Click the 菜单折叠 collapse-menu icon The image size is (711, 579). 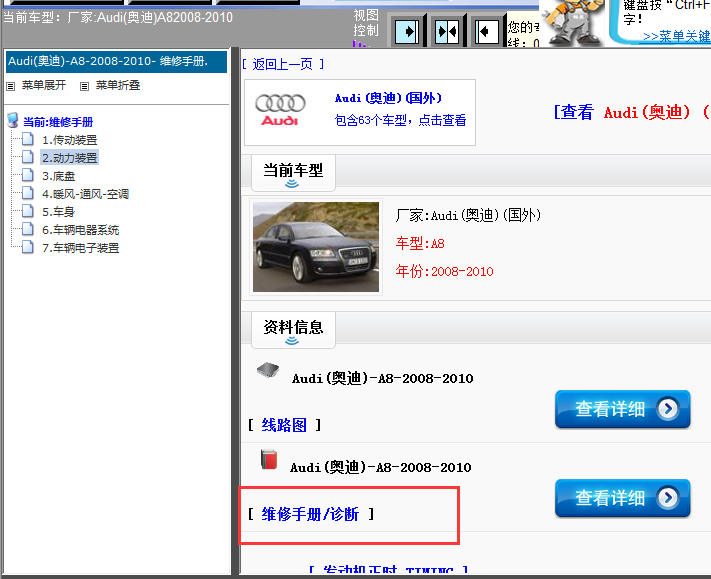[x=84, y=86]
